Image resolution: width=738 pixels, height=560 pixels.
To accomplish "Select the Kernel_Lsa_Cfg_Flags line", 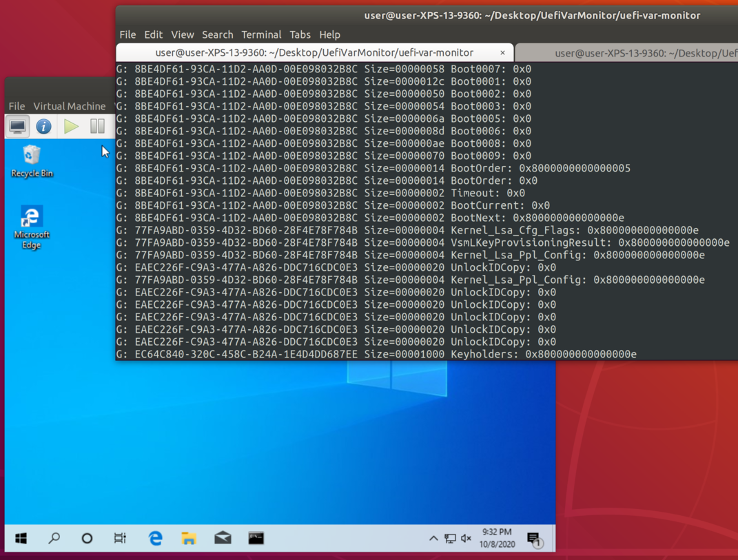I will point(407,231).
